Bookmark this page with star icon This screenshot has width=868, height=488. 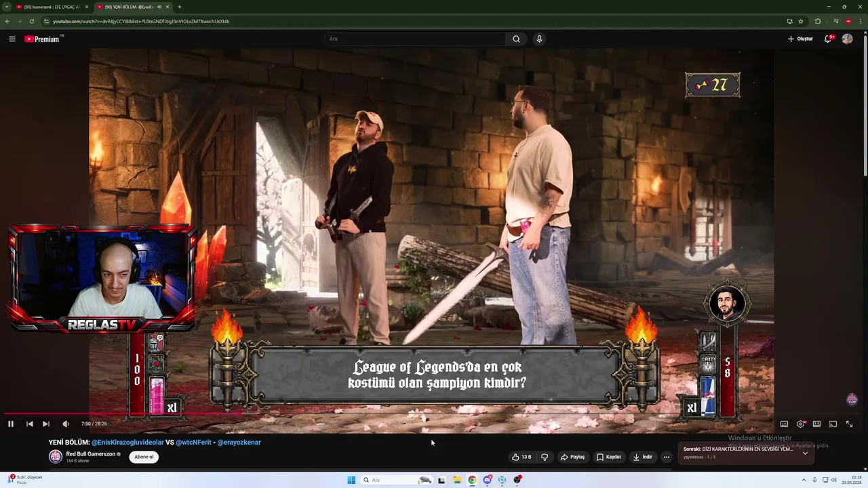801,21
